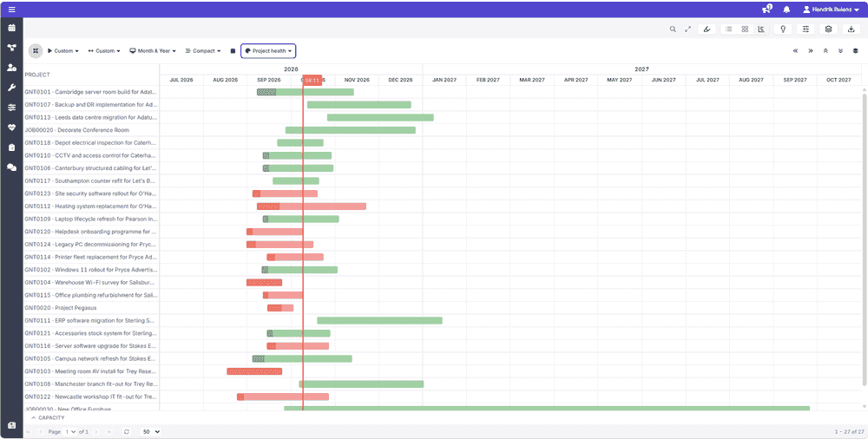
Task: Click the layers stack toolbar icon
Action: [828, 29]
